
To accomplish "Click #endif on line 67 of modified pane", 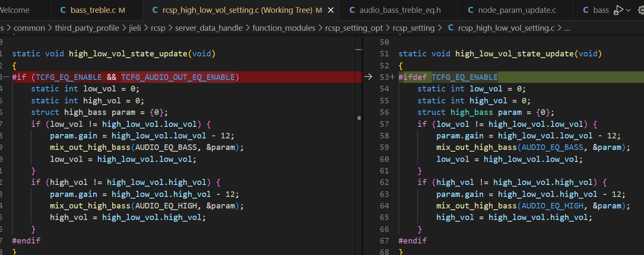I will [413, 240].
